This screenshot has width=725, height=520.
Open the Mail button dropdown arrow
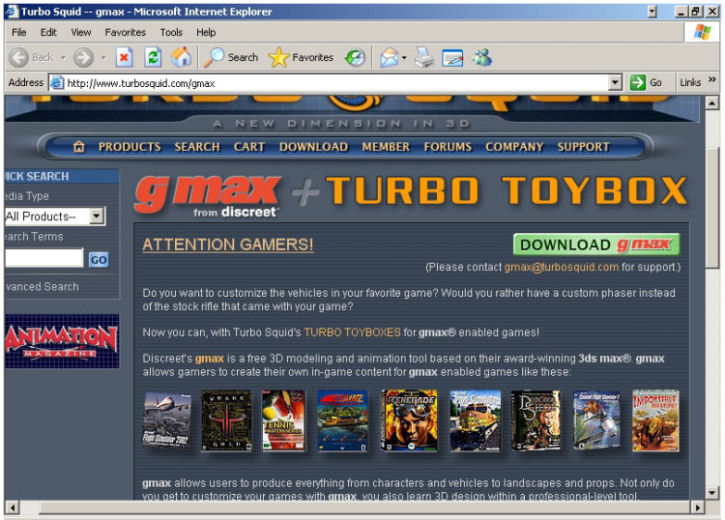coord(404,58)
